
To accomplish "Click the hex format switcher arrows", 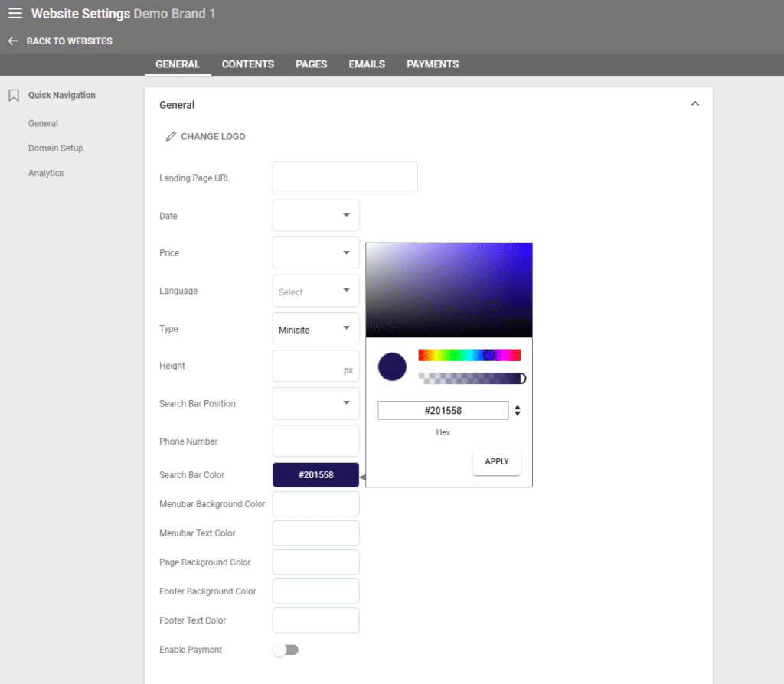I will coord(518,411).
